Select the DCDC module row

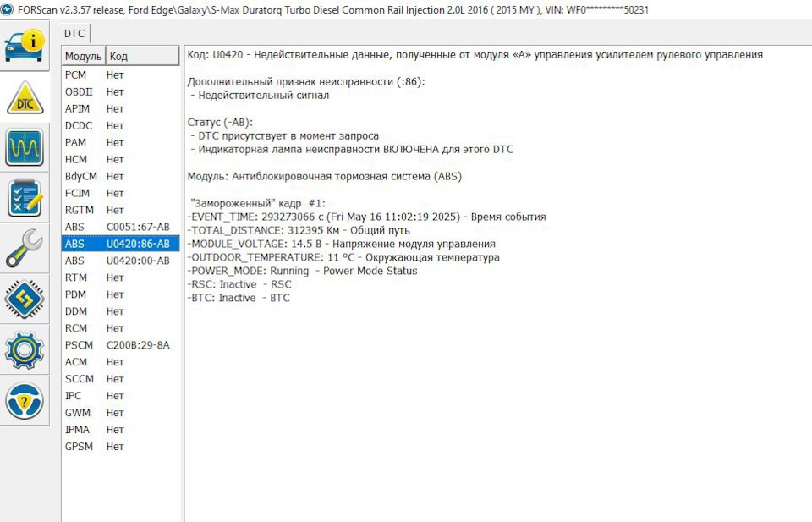coord(121,126)
